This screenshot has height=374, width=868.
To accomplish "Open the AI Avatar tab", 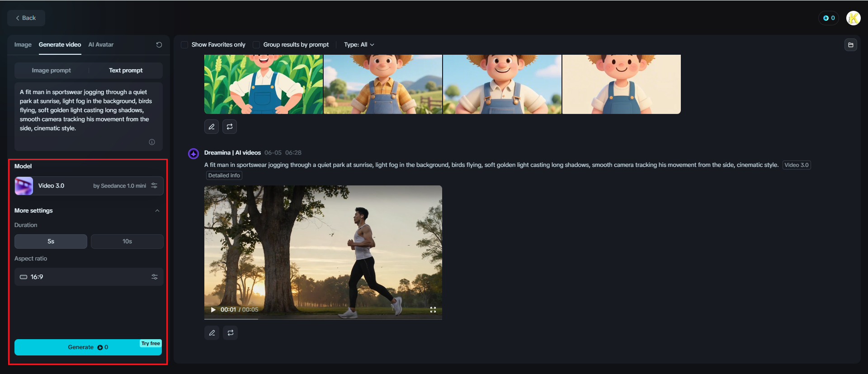I will pos(101,45).
